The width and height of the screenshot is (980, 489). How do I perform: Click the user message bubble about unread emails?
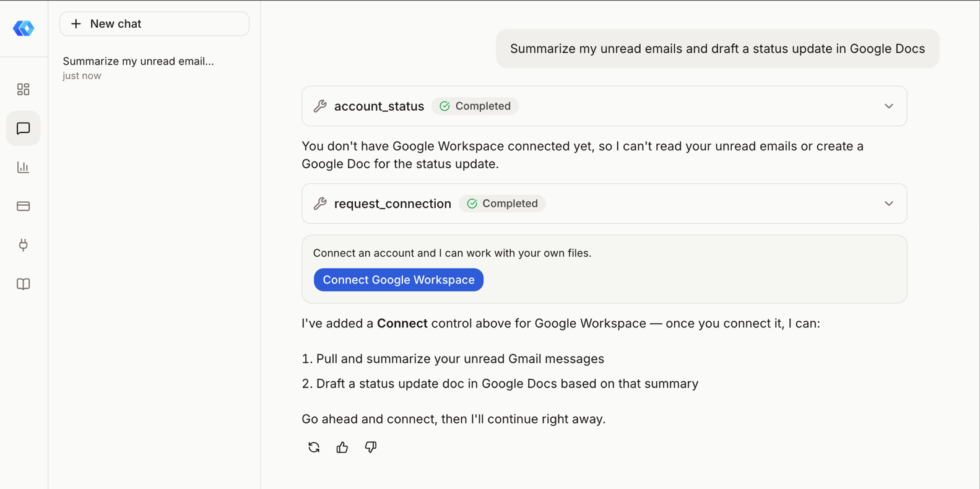pos(718,49)
